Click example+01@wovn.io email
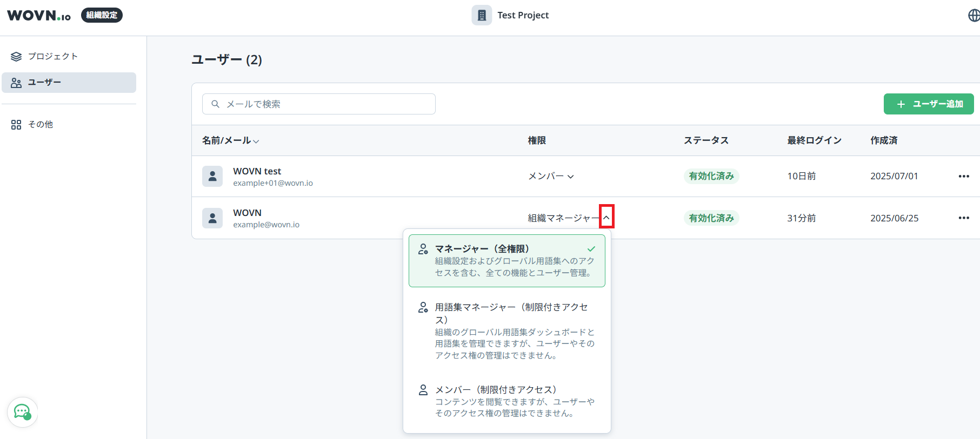 tap(273, 183)
